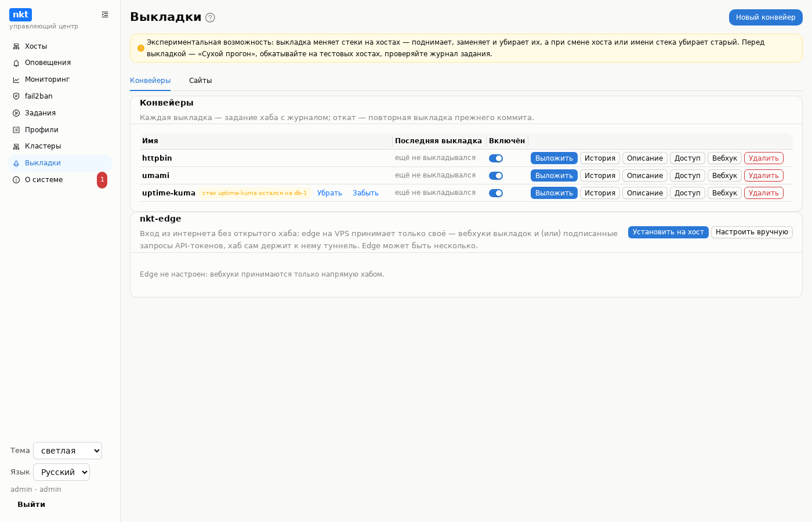
Task: Click the red notification badge showing 1
Action: [x=102, y=180]
